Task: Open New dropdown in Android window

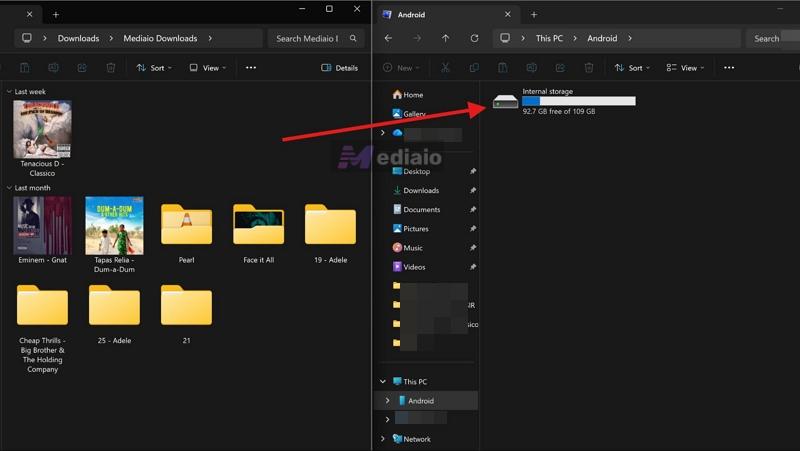Action: tap(401, 68)
